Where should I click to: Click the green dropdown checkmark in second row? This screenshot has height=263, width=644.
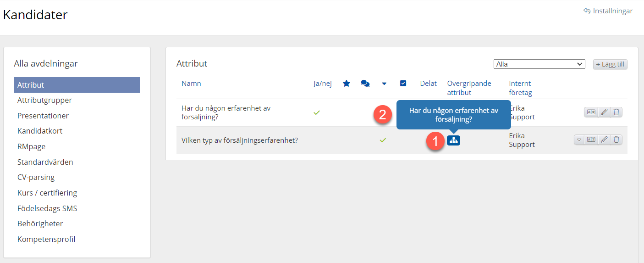383,140
